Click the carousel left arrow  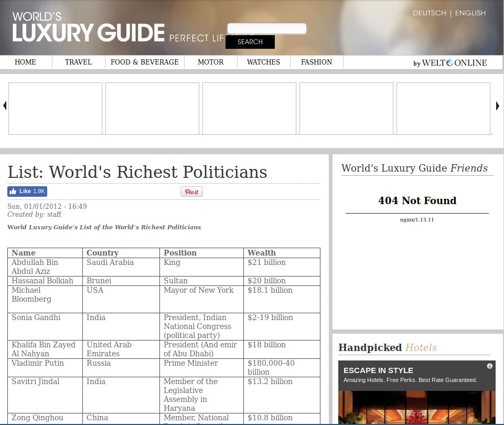pyautogui.click(x=5, y=105)
